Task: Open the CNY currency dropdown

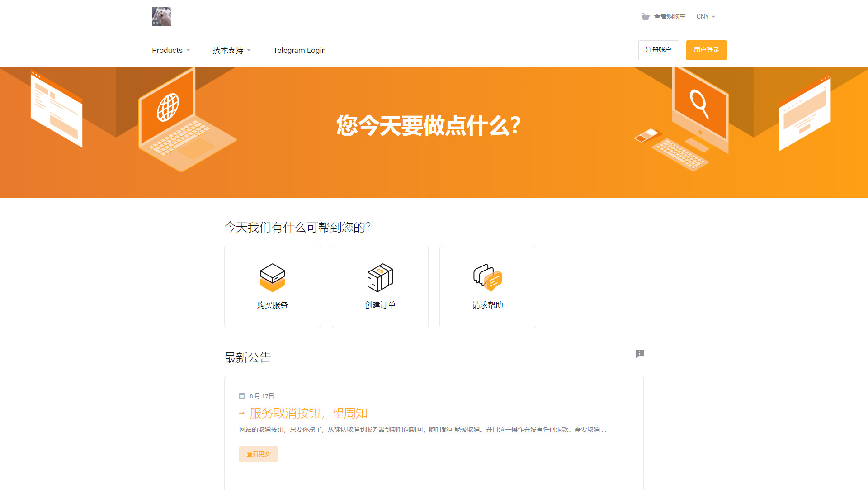Action: 705,17
